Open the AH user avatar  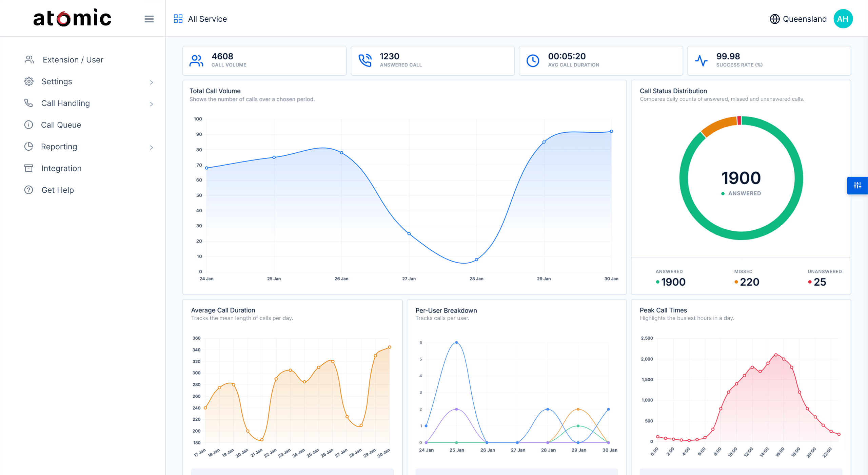click(x=843, y=19)
